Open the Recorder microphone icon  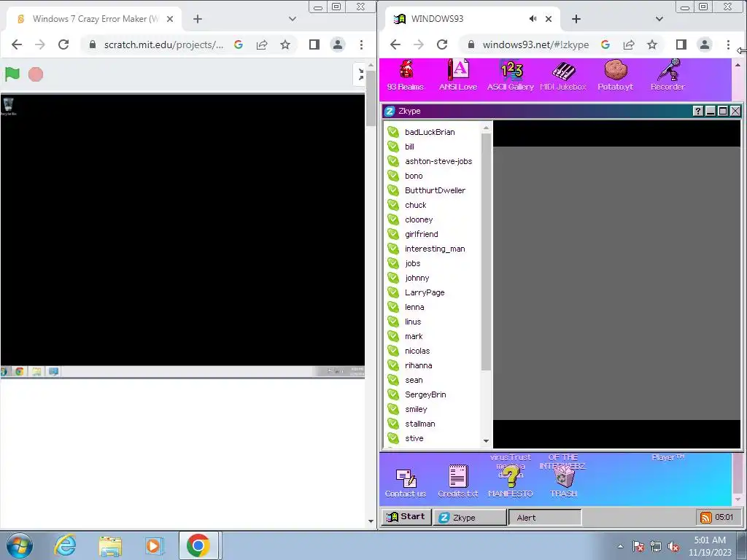(x=668, y=75)
